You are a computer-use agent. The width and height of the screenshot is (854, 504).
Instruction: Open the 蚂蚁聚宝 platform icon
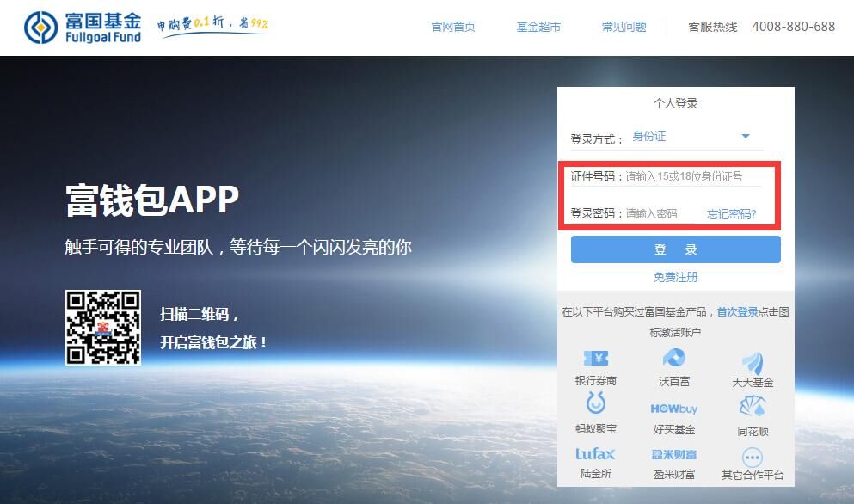[595, 403]
